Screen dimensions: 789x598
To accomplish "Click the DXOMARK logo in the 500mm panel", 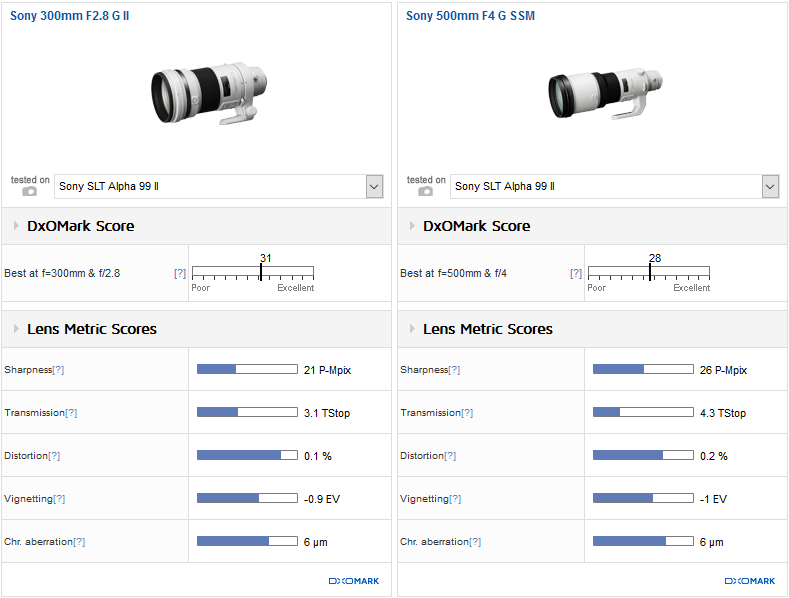I will (750, 581).
